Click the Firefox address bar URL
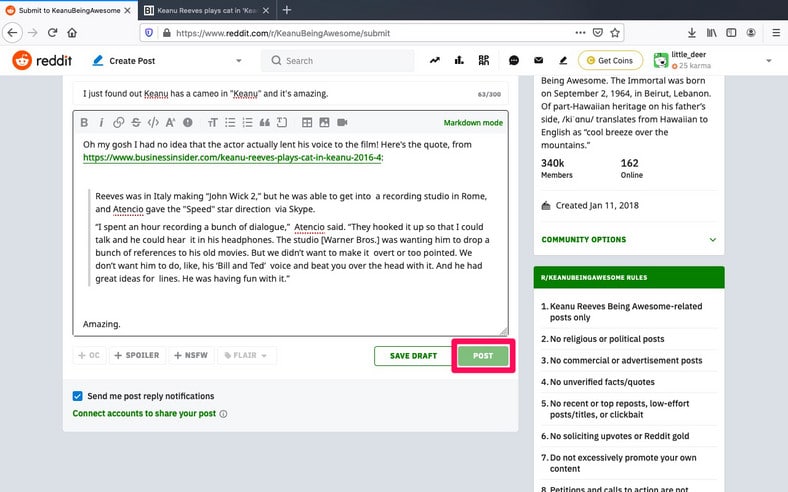 pos(283,33)
